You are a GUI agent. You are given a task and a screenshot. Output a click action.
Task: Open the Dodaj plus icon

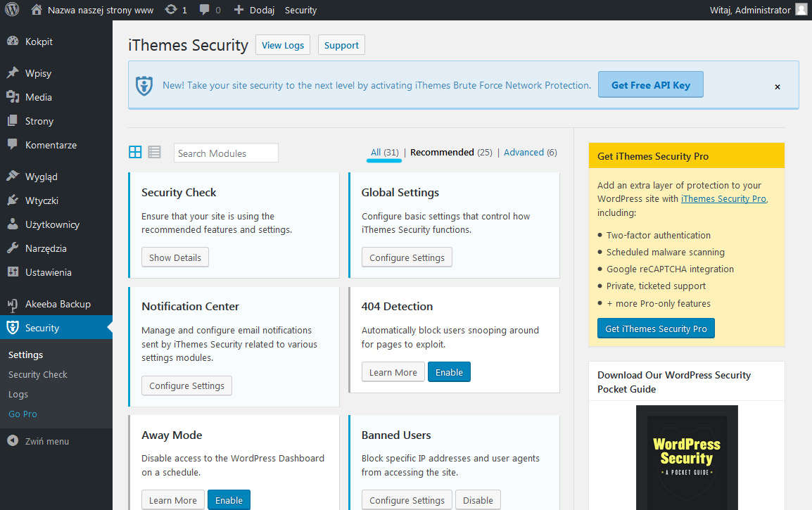239,10
